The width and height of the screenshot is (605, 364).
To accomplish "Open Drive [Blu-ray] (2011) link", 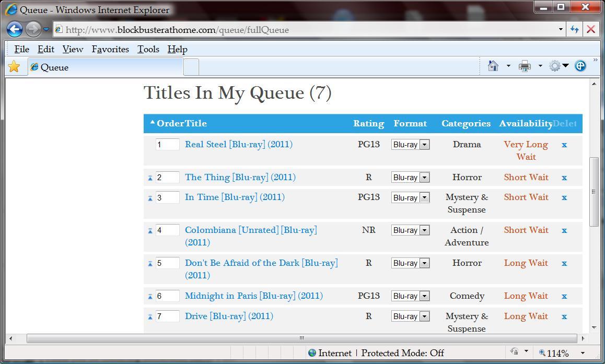I will tap(229, 316).
